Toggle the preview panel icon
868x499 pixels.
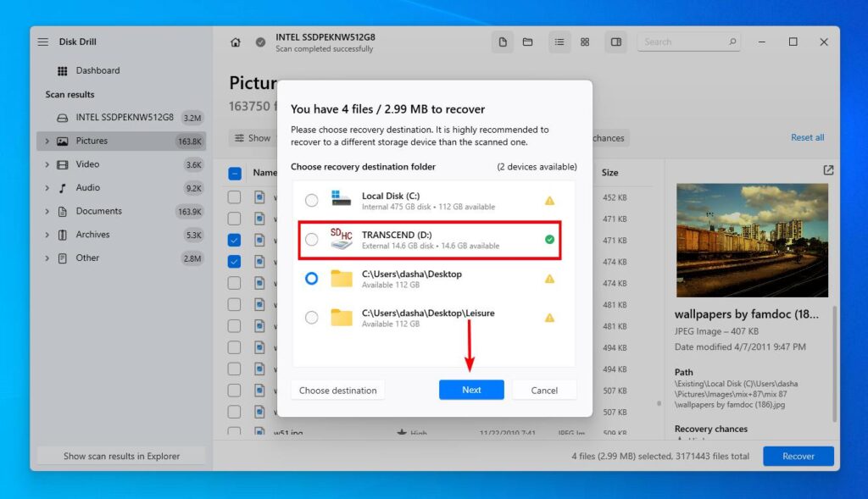point(615,41)
